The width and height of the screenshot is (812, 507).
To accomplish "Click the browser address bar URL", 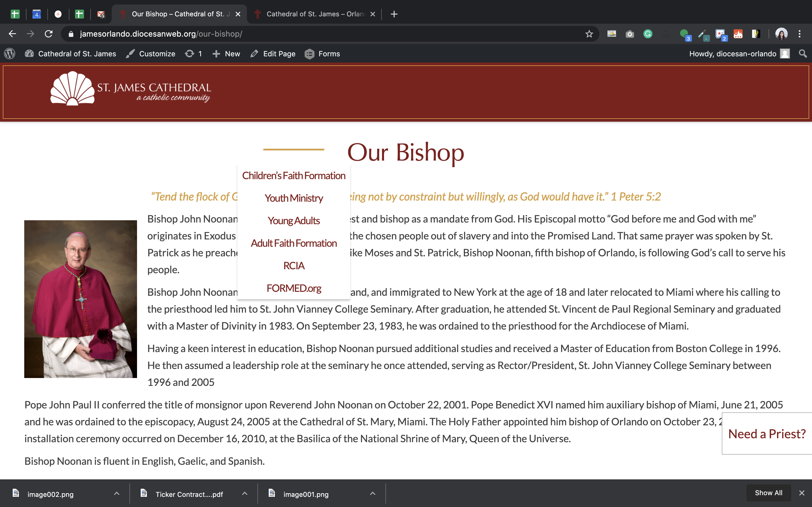I will [161, 34].
